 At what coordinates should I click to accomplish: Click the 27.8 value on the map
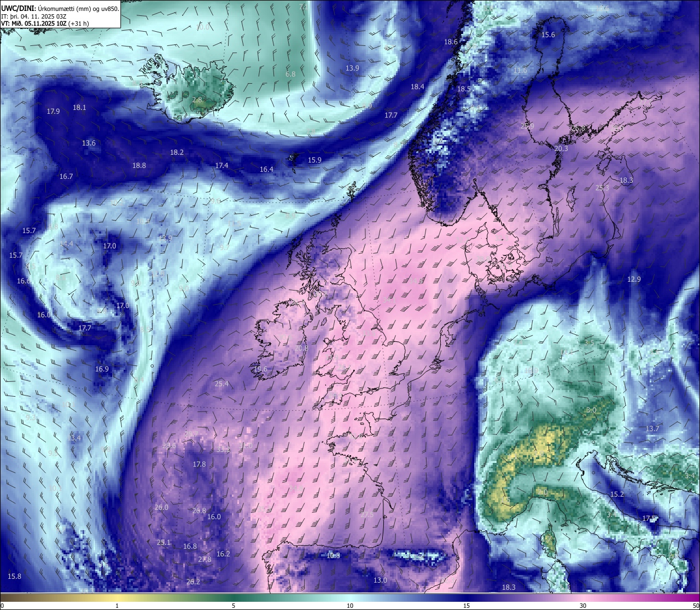click(205, 560)
